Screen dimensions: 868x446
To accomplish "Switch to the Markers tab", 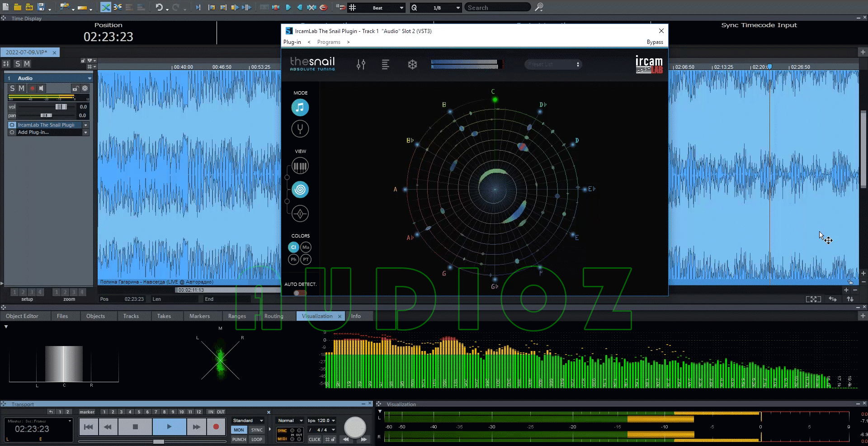I will [199, 316].
